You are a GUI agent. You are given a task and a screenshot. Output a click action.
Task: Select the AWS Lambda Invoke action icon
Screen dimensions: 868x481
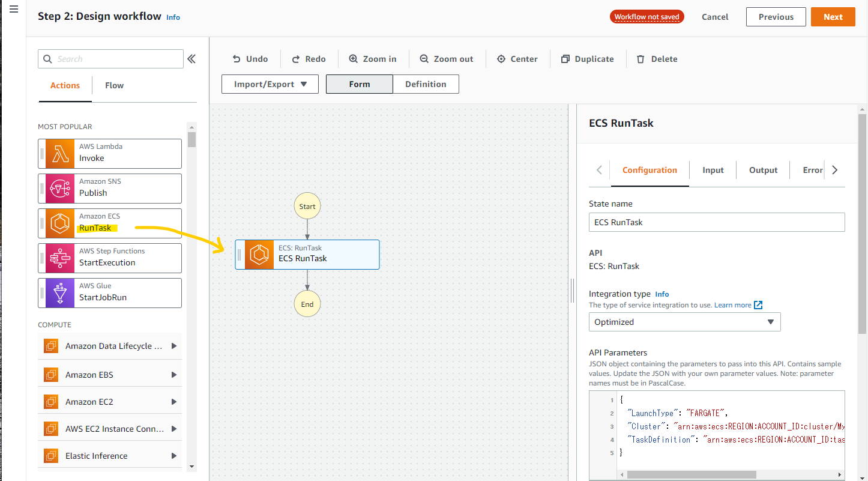point(60,153)
